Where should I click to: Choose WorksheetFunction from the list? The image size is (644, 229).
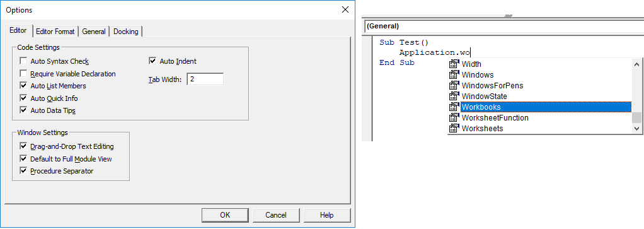pos(495,117)
